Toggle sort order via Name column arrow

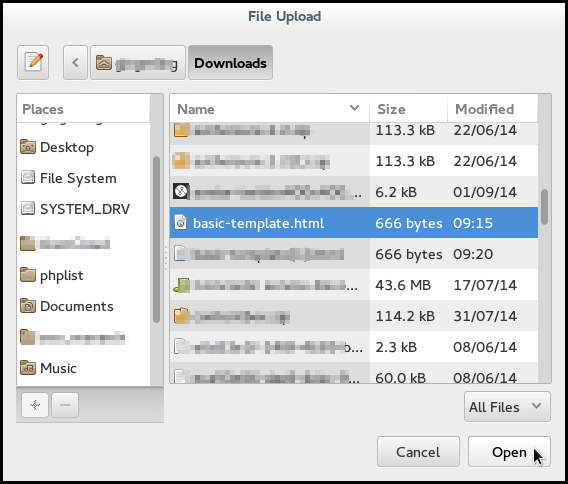[x=354, y=108]
